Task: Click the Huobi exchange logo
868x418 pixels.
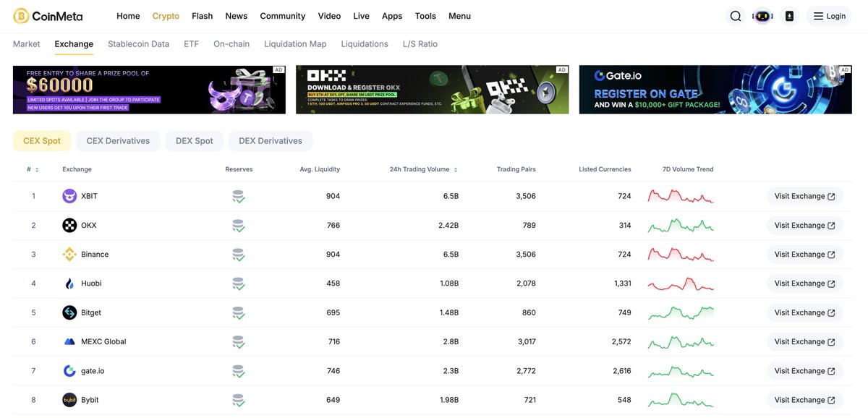Action: [x=69, y=283]
